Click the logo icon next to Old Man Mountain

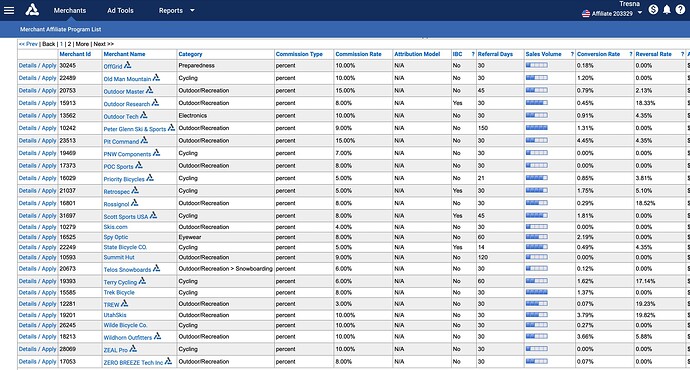[x=156, y=77]
